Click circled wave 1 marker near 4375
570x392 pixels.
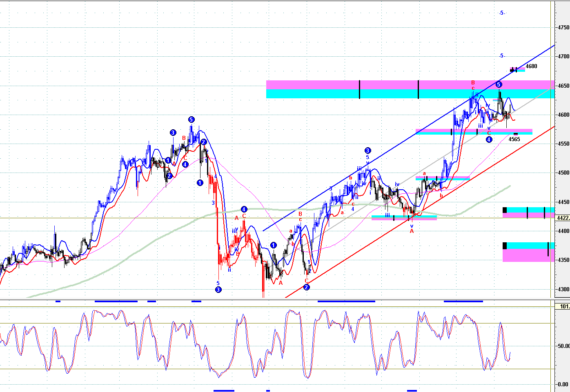274,245
